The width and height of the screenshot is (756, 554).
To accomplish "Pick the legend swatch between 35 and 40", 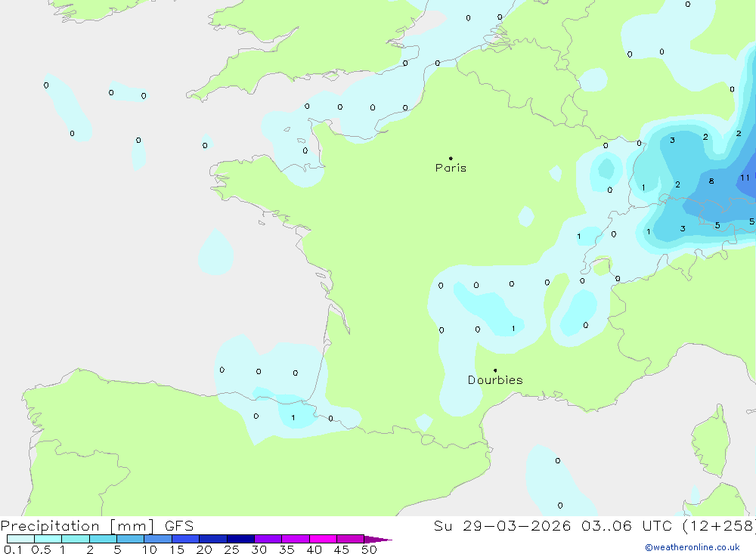I will point(295,539).
